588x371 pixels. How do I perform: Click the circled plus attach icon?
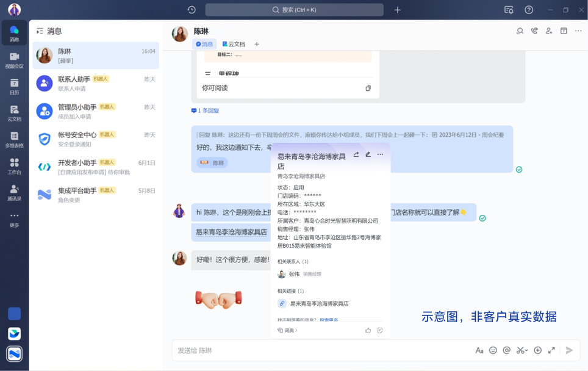pos(538,350)
